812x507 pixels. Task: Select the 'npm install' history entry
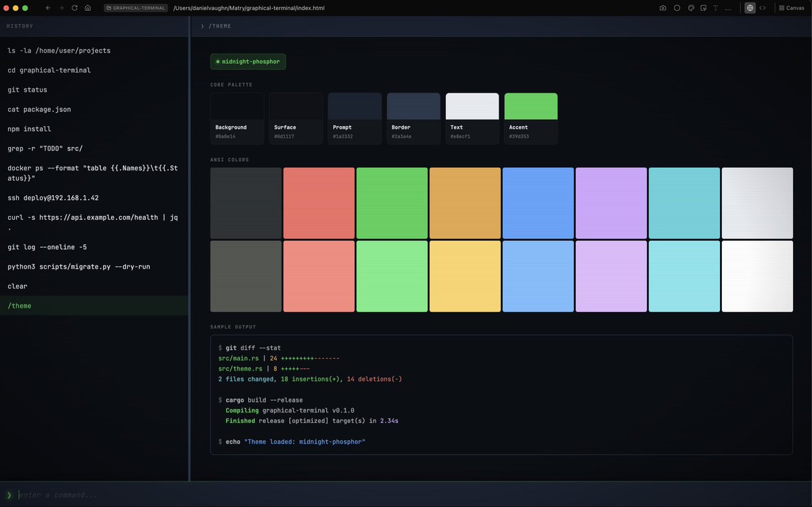[95, 129]
